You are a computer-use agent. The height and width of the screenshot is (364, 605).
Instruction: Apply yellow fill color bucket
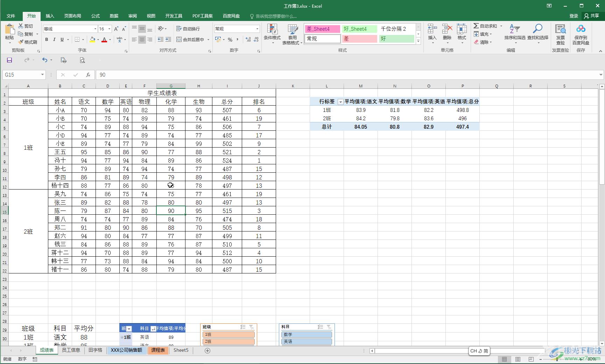[x=92, y=40]
